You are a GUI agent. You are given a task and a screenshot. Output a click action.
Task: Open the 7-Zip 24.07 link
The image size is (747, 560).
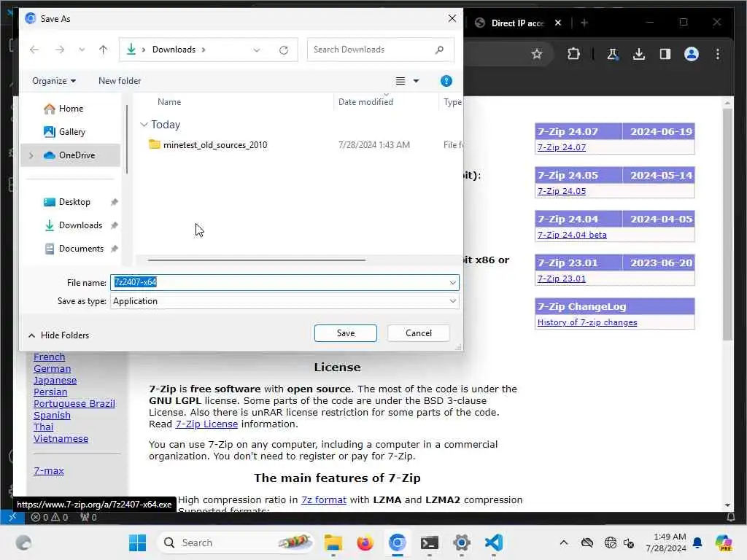(x=562, y=147)
